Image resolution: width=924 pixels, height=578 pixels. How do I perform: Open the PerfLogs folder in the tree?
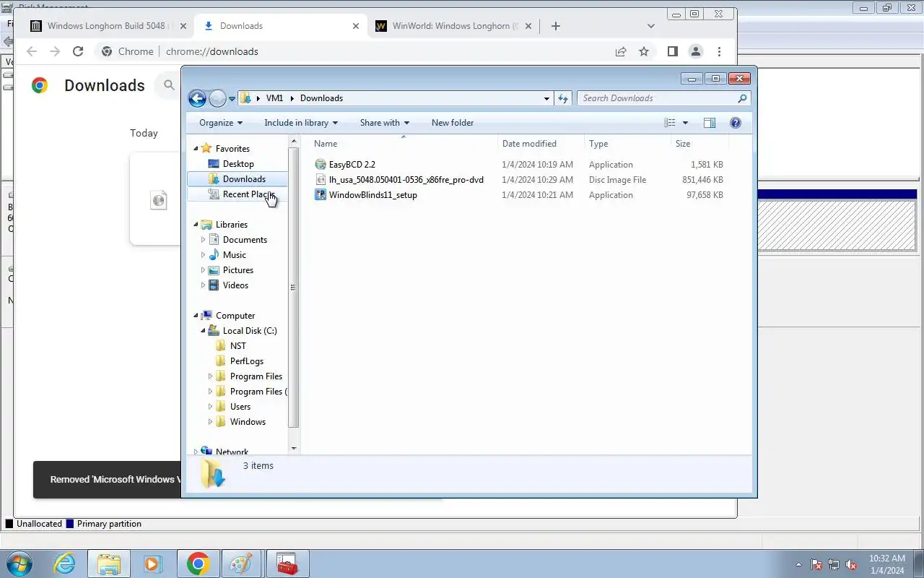click(x=246, y=361)
